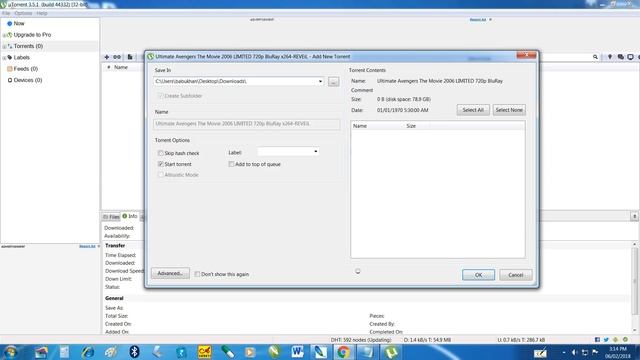Image resolution: width=640 pixels, height=360 pixels.
Task: Click the Action Center flag tray icon
Action: [x=595, y=352]
